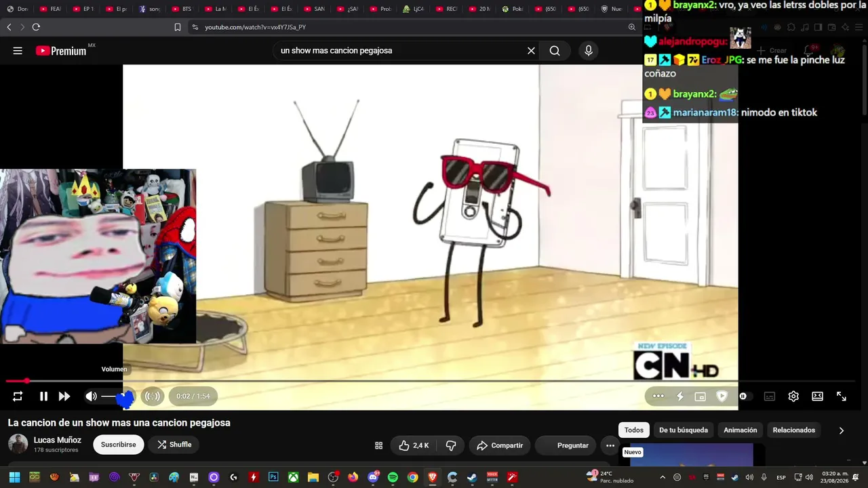Click the Shuffle button

tap(174, 445)
